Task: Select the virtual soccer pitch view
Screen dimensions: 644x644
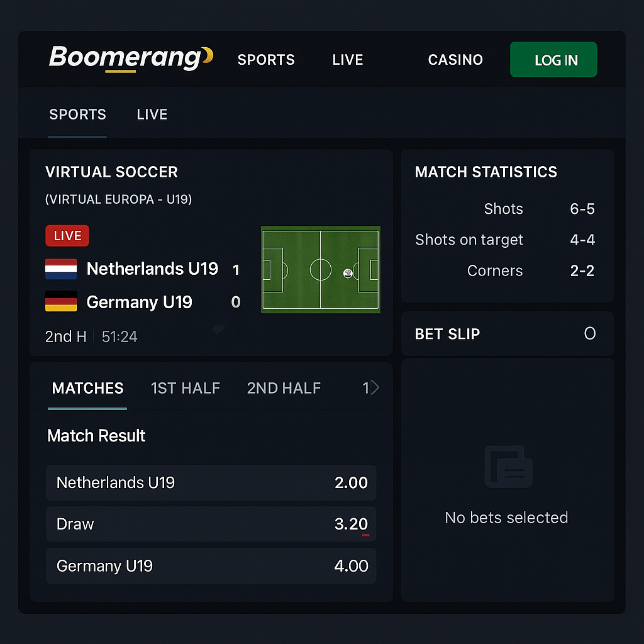Action: [x=320, y=269]
